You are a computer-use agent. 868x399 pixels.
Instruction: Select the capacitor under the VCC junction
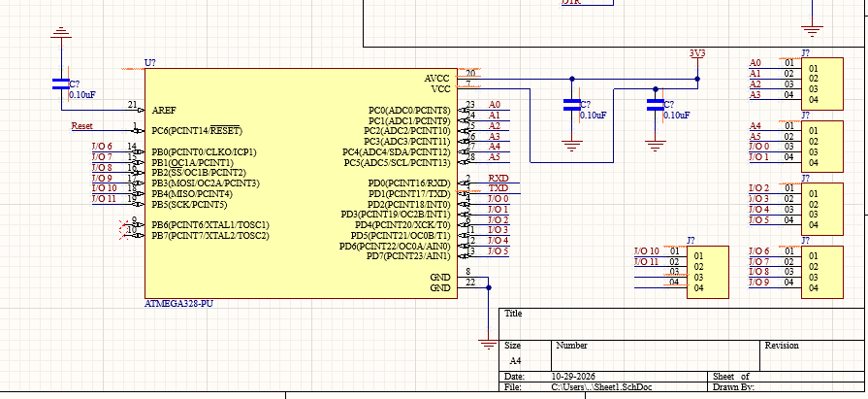click(x=656, y=105)
